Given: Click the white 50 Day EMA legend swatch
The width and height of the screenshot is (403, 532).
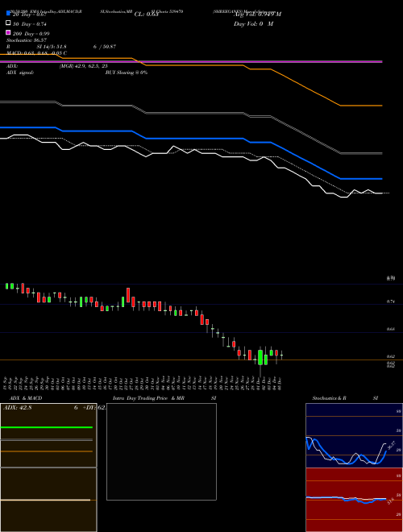Looking at the screenshot, I should coord(8,23).
